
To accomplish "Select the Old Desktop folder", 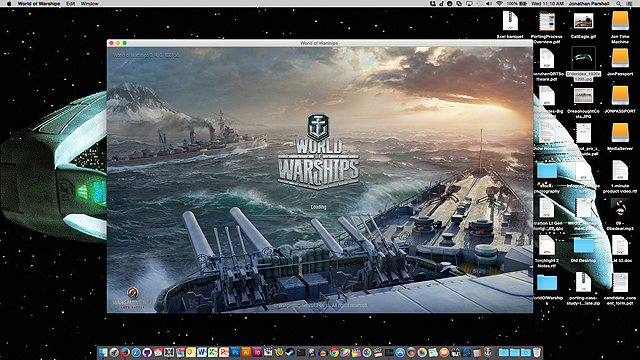I will pos(583,245).
